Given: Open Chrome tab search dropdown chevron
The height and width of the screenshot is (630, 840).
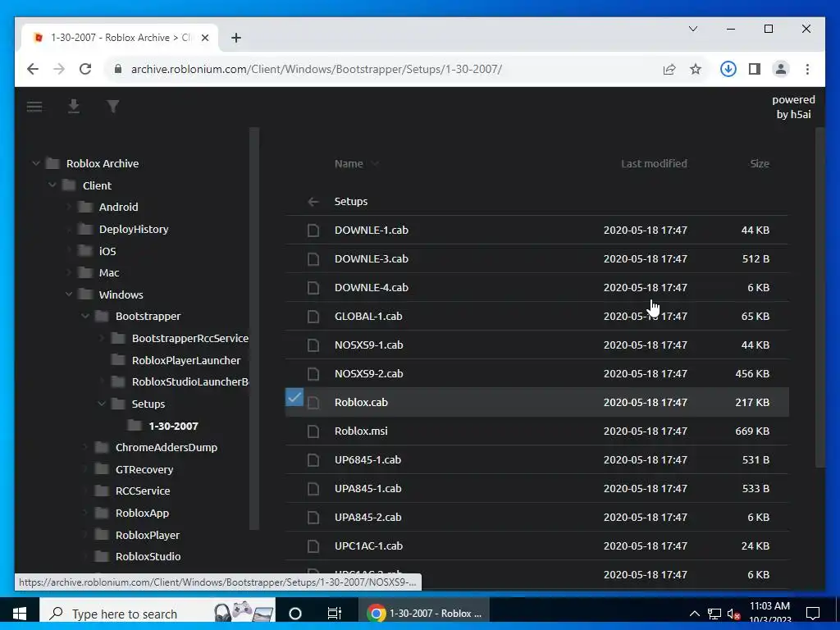Looking at the screenshot, I should [692, 29].
